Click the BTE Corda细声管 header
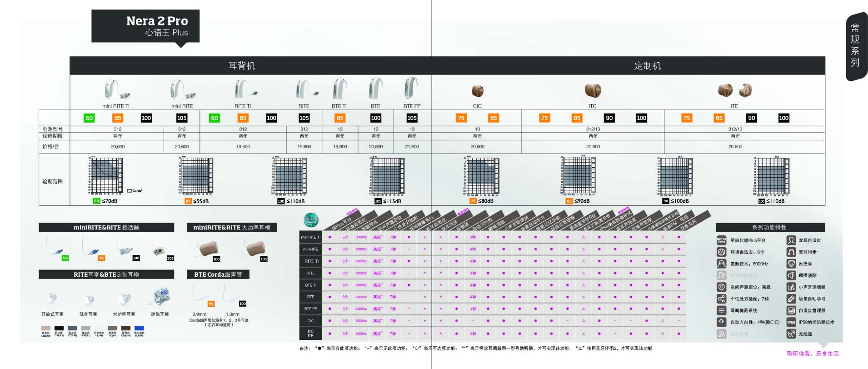Screen dimensions: 868x369 pyautogui.click(x=218, y=274)
